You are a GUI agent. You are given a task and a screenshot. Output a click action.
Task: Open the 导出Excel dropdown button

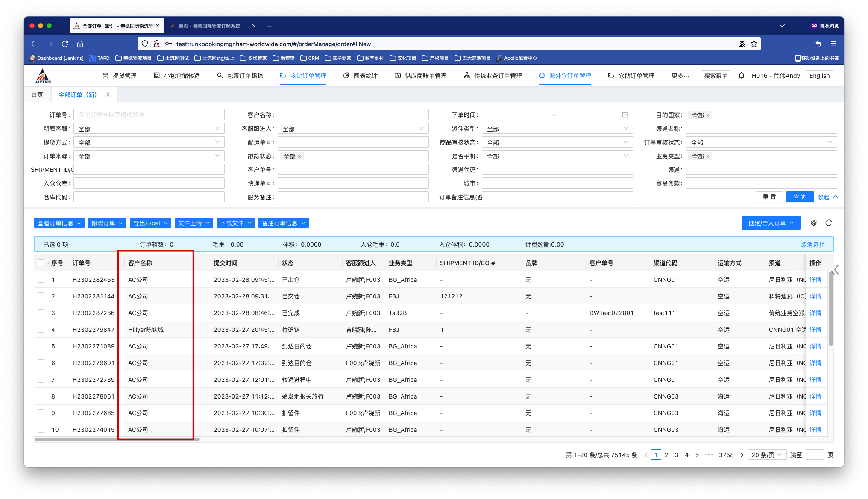150,223
